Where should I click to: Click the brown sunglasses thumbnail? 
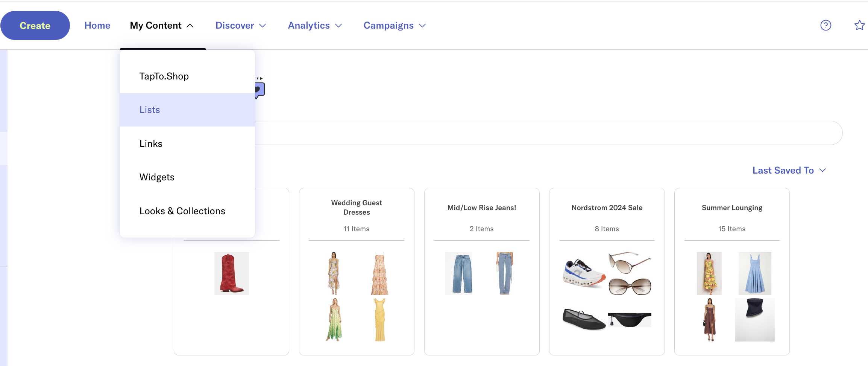630,273
